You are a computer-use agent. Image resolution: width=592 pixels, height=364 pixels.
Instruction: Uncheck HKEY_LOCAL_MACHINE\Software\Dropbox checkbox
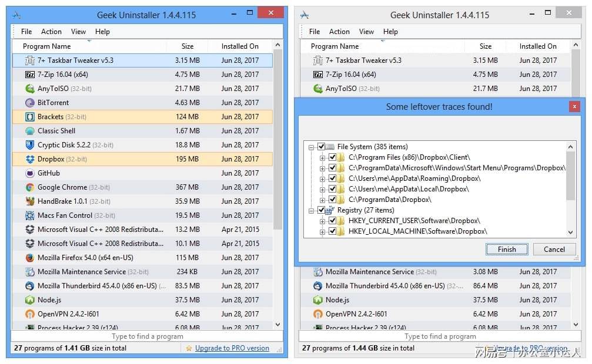pos(332,231)
